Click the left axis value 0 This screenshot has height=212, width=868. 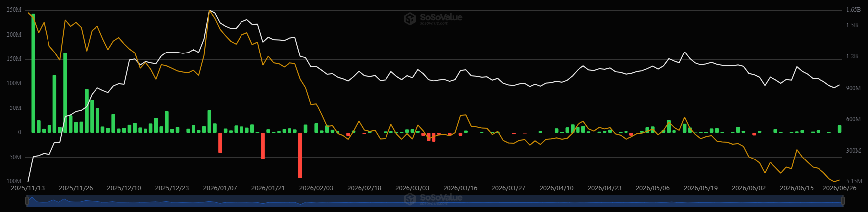20,132
